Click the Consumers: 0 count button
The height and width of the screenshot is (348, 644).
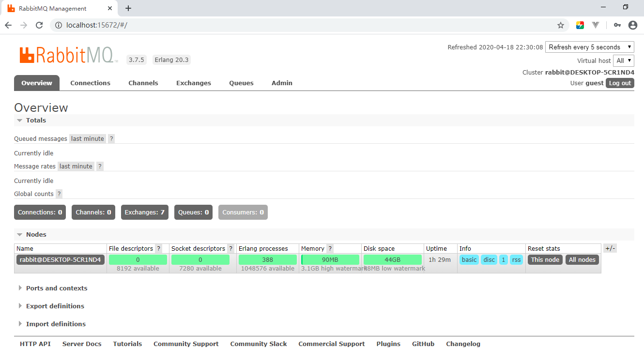click(243, 212)
